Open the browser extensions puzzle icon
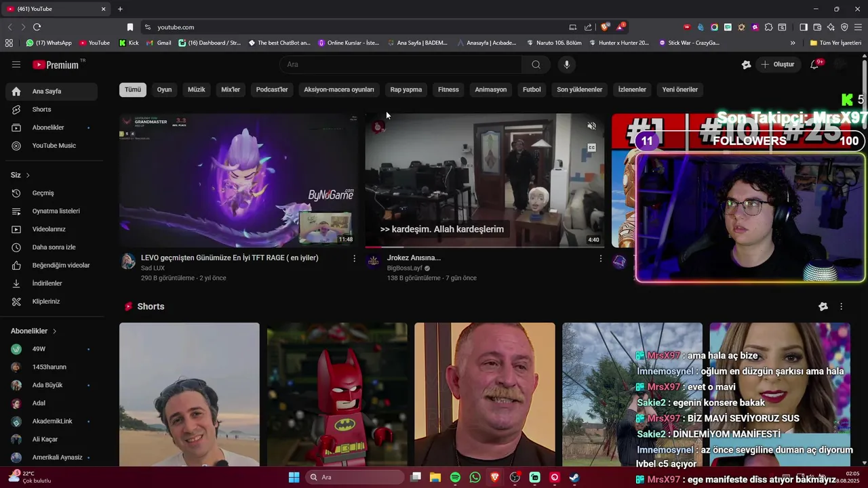This screenshot has height=488, width=868. point(768,27)
